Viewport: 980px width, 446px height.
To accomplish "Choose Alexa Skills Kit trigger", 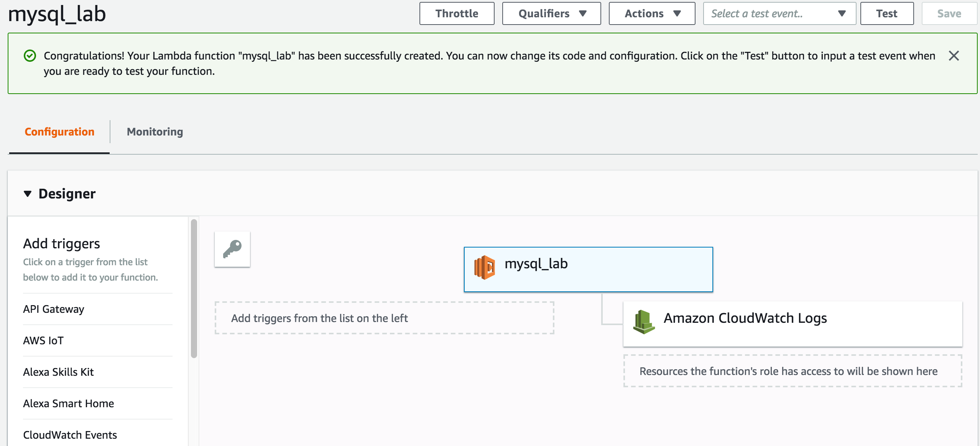I will 58,372.
